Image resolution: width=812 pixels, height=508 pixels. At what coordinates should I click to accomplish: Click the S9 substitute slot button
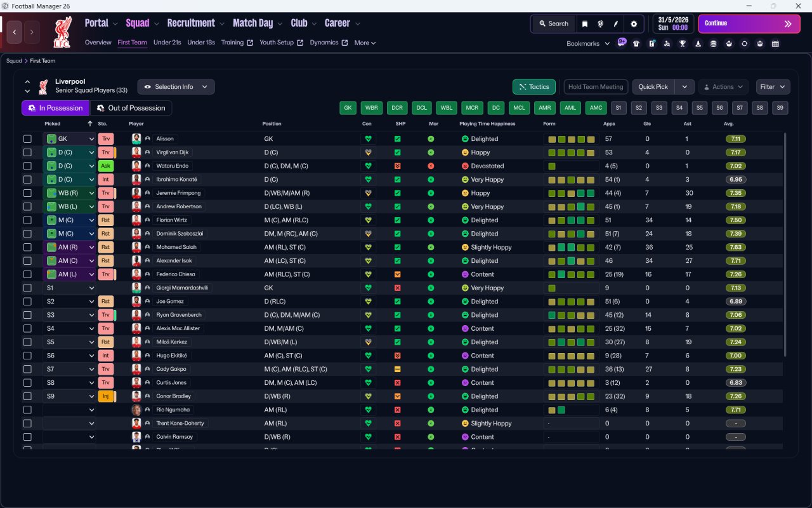780,108
